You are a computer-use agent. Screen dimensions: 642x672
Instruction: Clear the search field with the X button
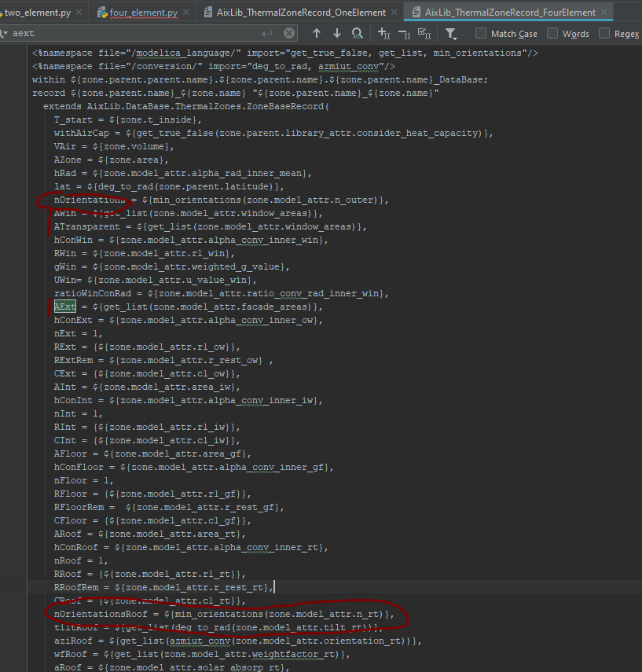288,33
